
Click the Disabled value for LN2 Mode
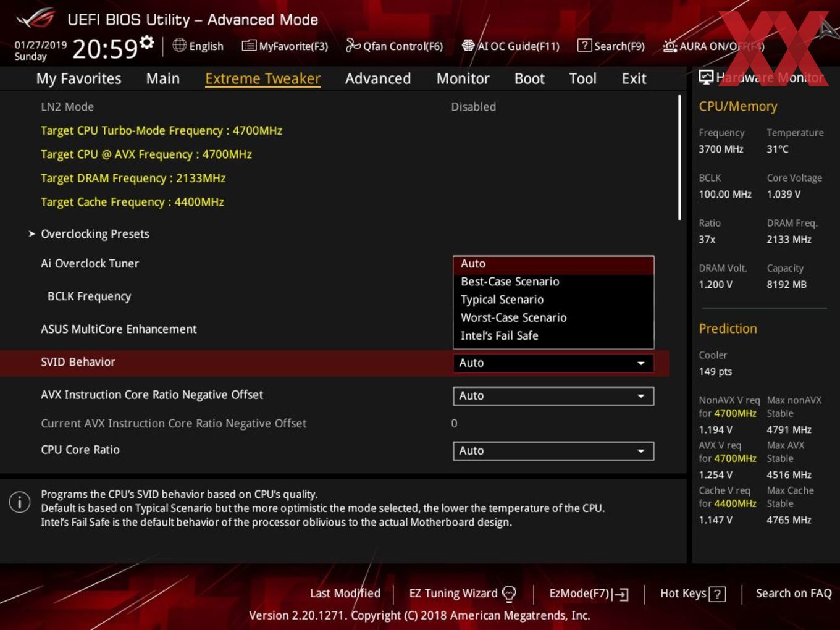pos(474,107)
